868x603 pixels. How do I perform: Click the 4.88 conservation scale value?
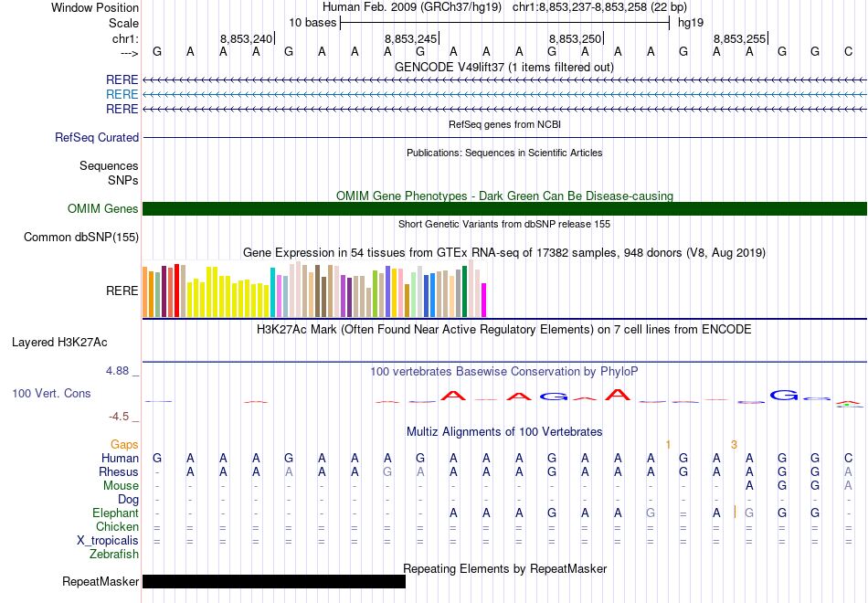click(x=117, y=371)
